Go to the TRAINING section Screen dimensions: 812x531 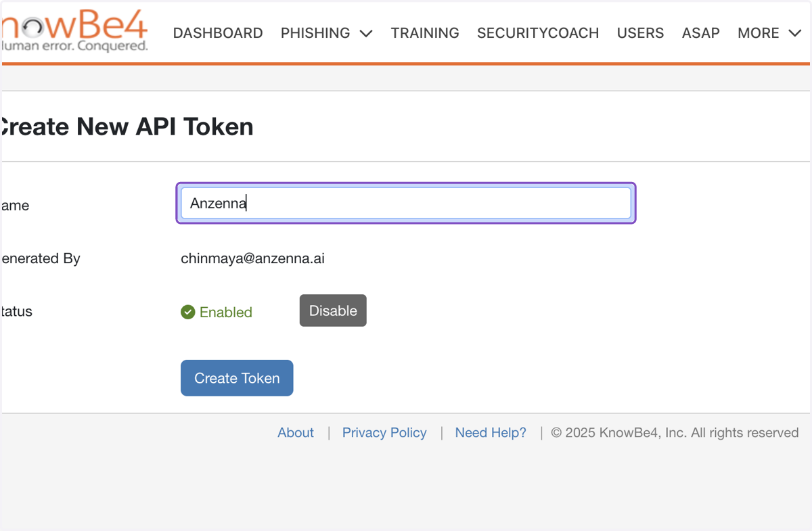coord(425,33)
